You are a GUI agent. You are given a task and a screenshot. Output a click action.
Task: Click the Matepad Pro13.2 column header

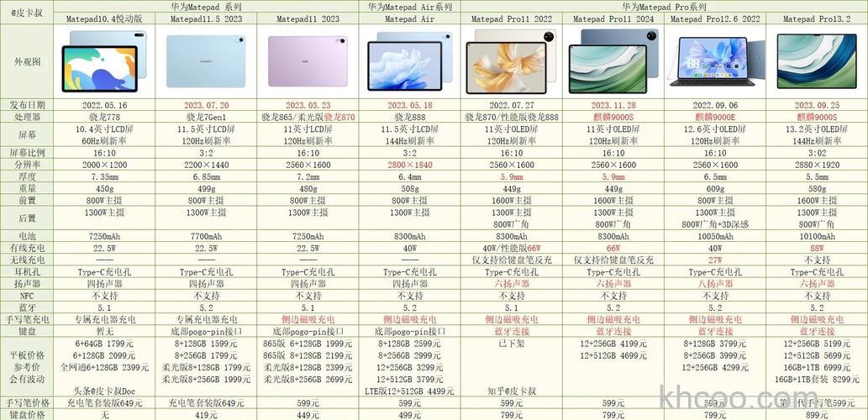click(x=817, y=18)
